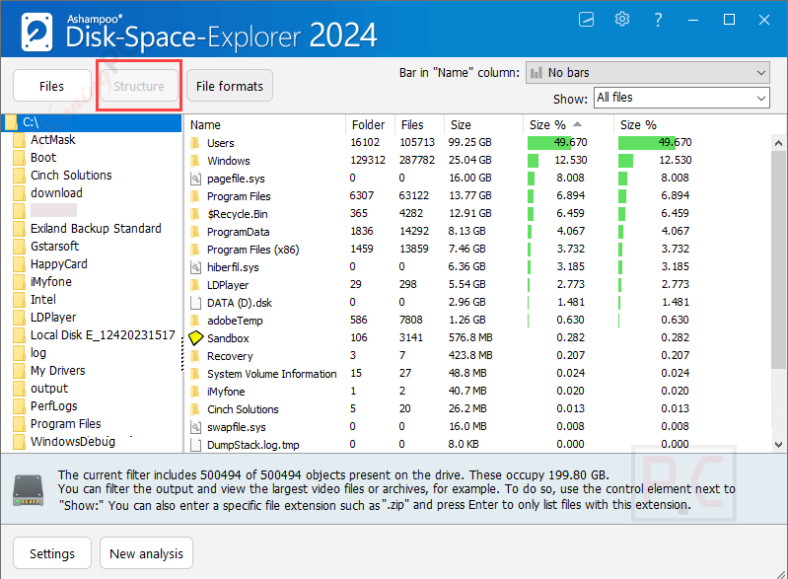Click the DATA (D).dsk file icon
This screenshot has height=579, width=788.
(195, 303)
